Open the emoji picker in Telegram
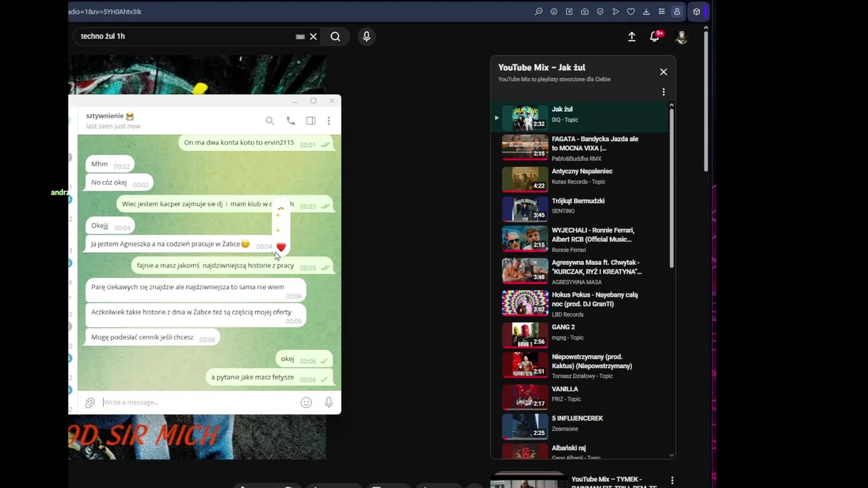The image size is (868, 488). 307,403
